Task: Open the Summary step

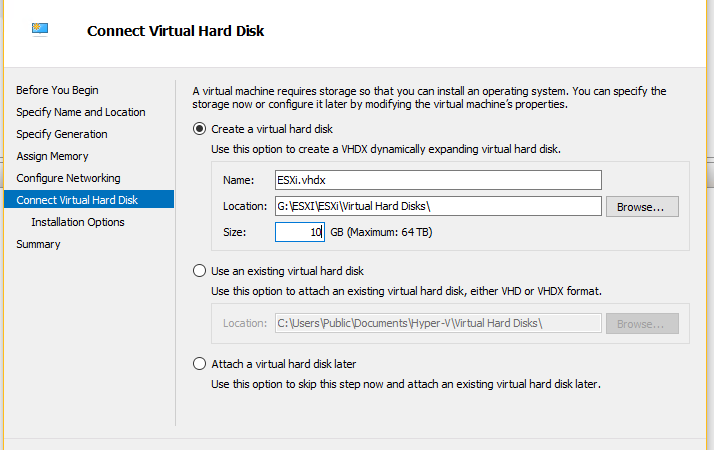Action: [38, 244]
